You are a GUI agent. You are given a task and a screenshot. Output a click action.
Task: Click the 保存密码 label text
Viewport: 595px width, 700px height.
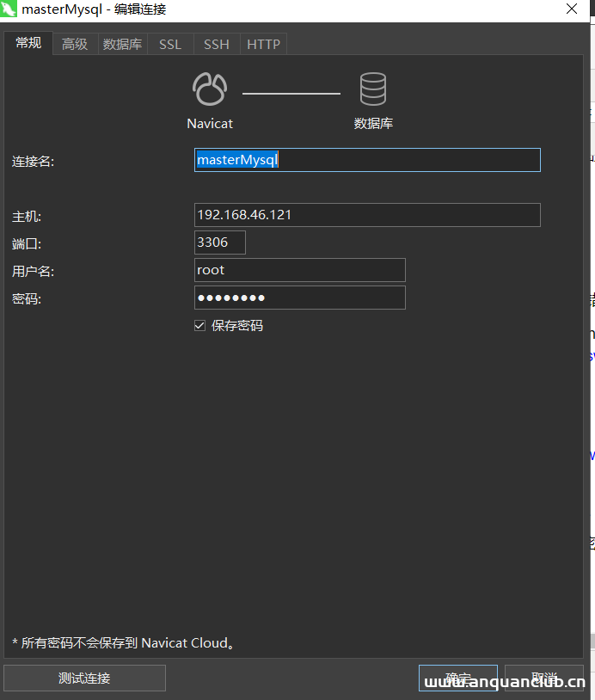(x=237, y=325)
